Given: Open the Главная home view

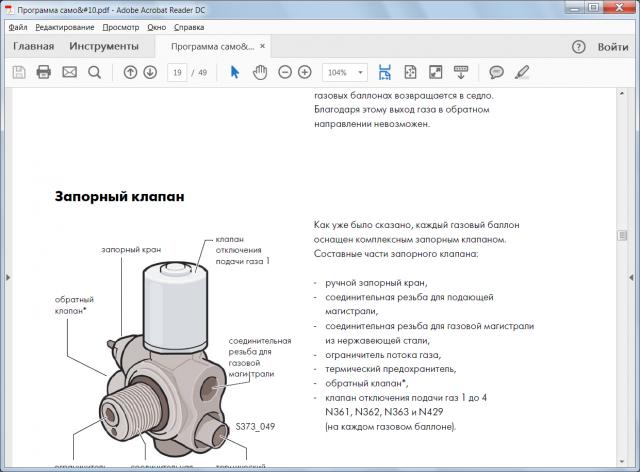Looking at the screenshot, I should click(33, 47).
